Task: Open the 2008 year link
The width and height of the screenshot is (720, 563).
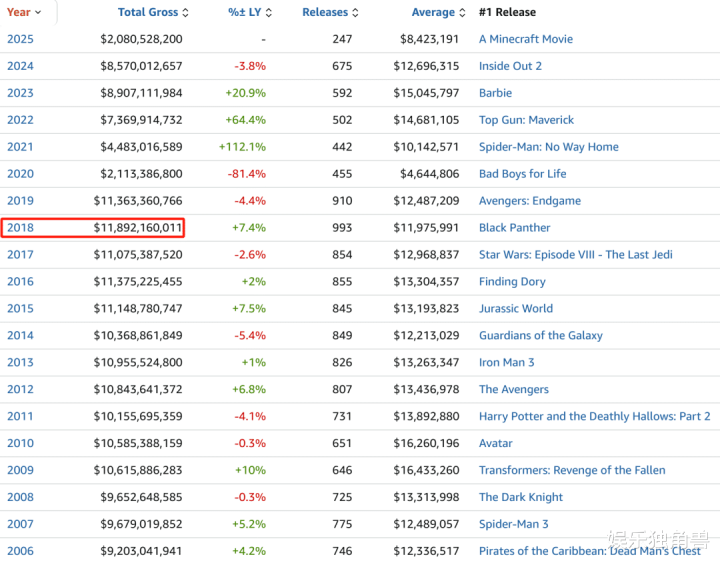Action: tap(20, 497)
